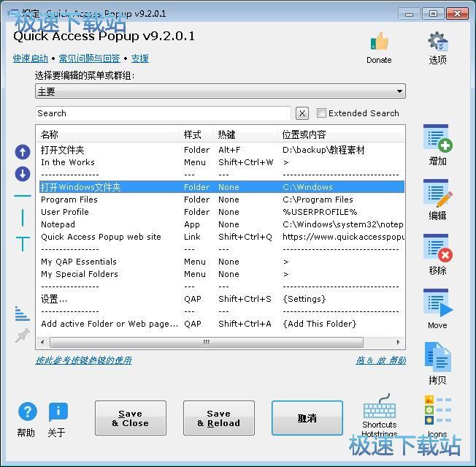The height and width of the screenshot is (467, 476).
Task: Click into the Search field
Action: pos(163,113)
